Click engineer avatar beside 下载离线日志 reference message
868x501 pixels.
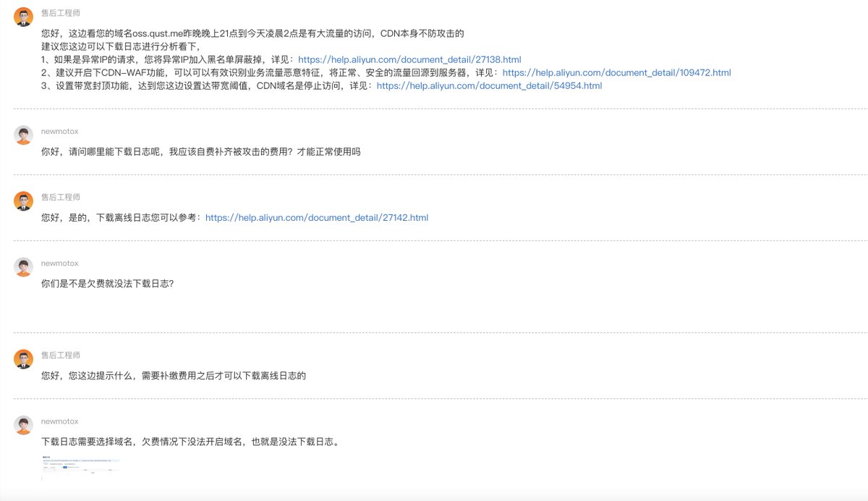click(24, 201)
